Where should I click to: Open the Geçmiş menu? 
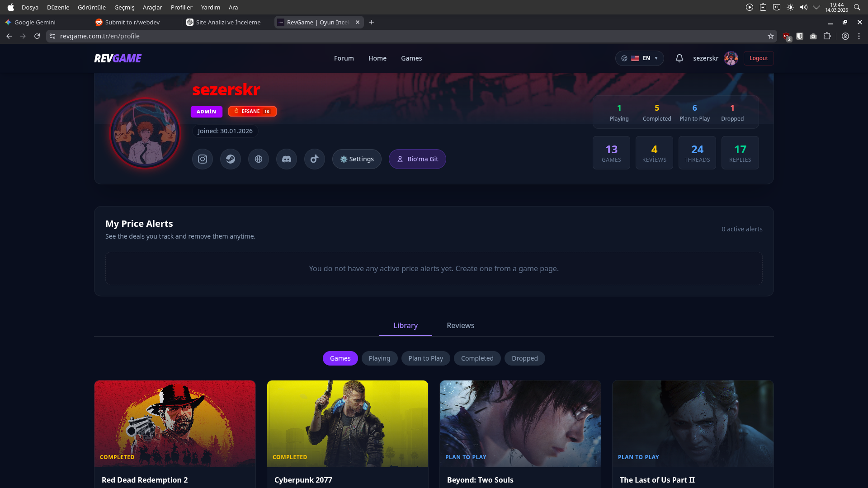pos(124,7)
